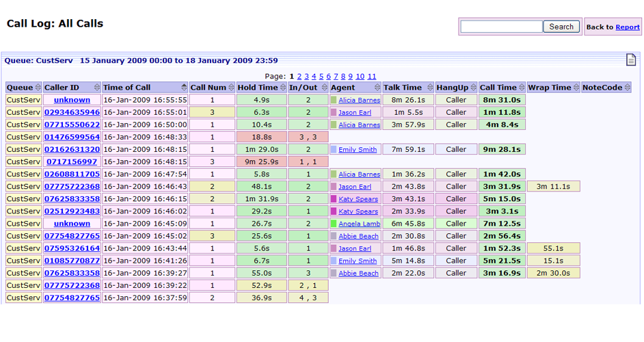The height and width of the screenshot is (342, 644).
Task: Sort by Queue column arrows
Action: pyautogui.click(x=38, y=87)
